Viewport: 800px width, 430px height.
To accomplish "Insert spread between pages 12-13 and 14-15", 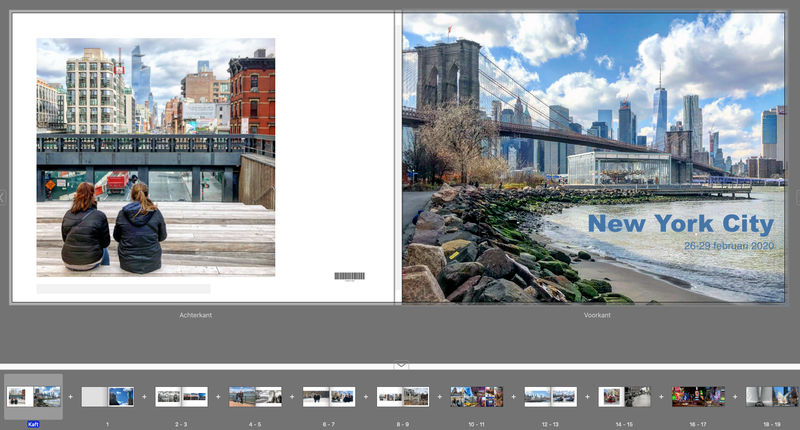I will (x=587, y=397).
